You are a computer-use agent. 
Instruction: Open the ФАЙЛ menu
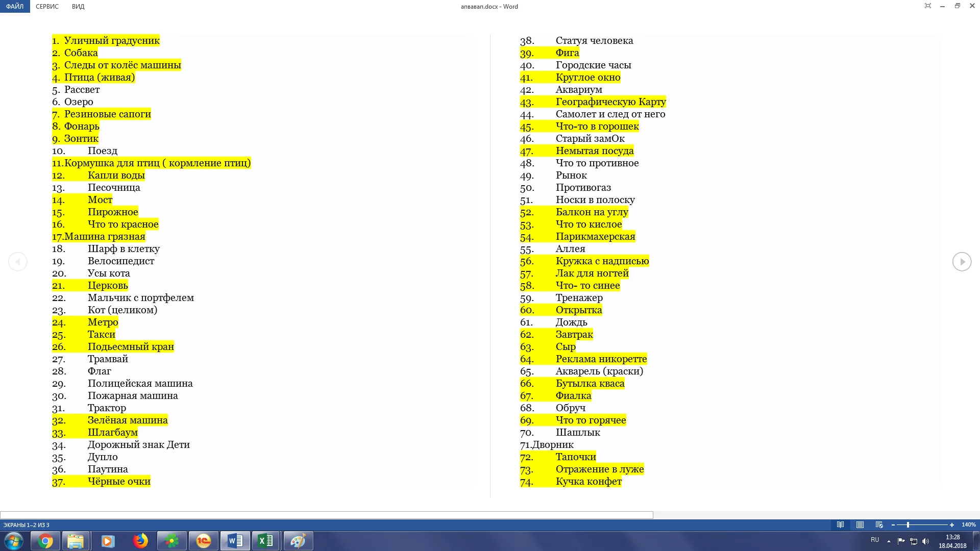[15, 6]
